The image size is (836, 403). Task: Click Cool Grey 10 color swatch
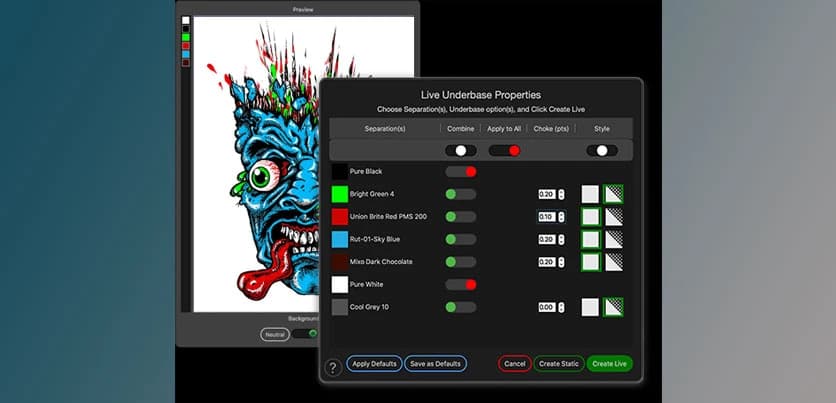coord(340,307)
